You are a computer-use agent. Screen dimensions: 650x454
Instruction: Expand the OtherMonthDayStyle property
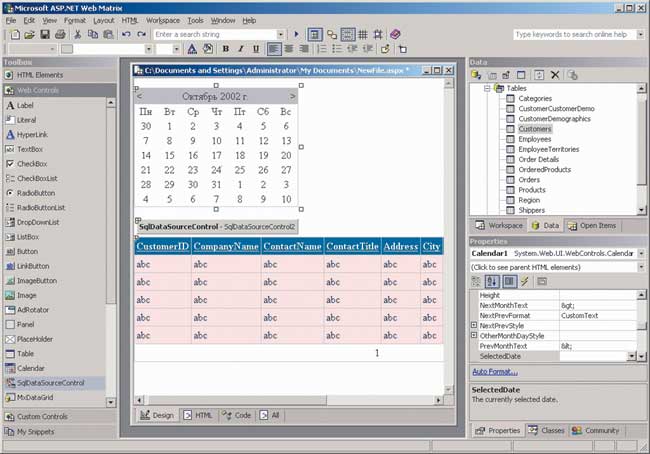[x=474, y=335]
